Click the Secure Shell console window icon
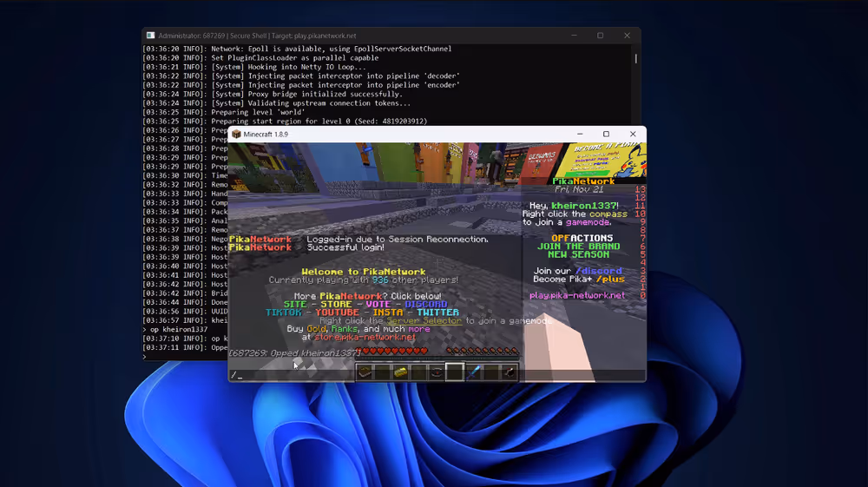868x487 pixels. click(150, 36)
